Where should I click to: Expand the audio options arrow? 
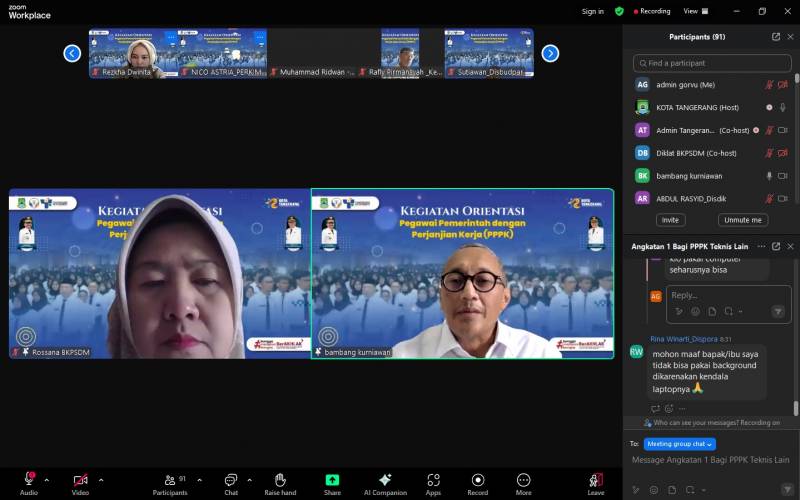tap(46, 479)
